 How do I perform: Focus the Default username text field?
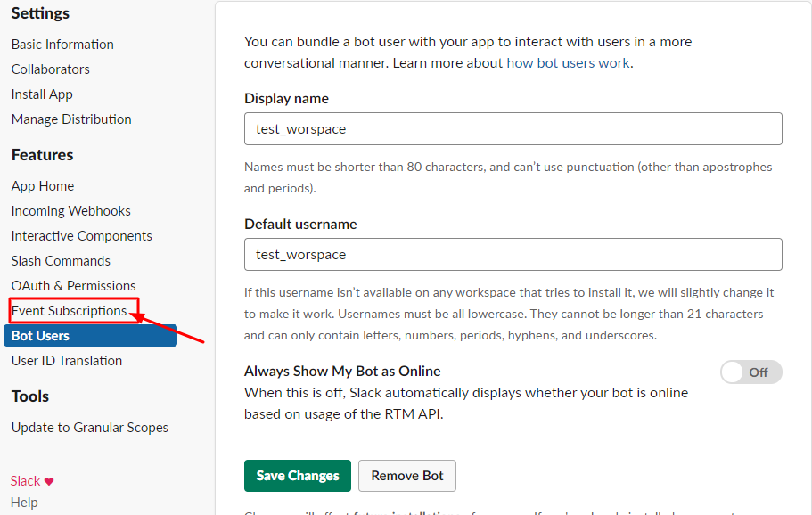point(513,255)
